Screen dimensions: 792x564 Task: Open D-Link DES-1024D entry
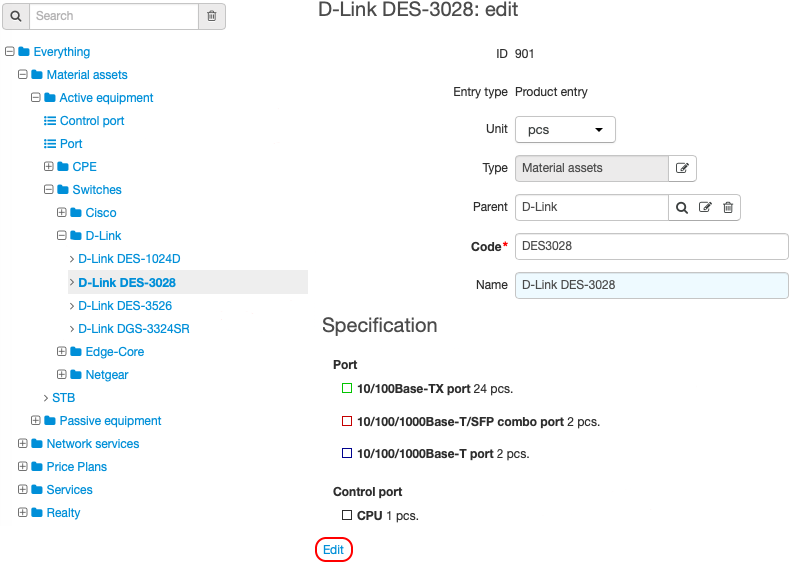click(129, 259)
